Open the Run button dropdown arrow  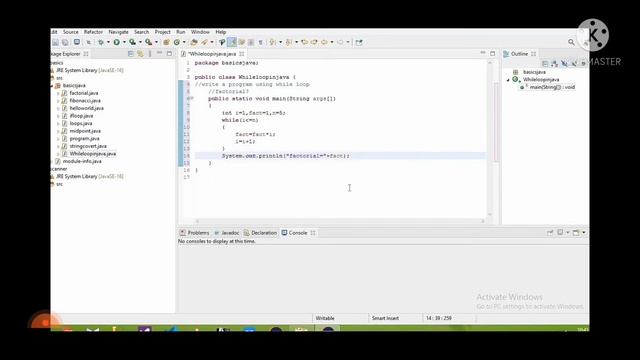point(124,42)
